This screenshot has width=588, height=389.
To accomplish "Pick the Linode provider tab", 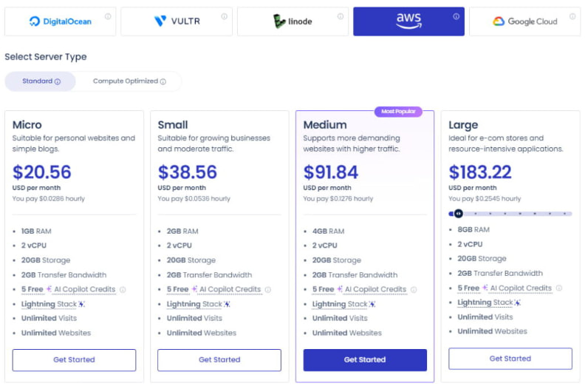I will click(x=292, y=21).
